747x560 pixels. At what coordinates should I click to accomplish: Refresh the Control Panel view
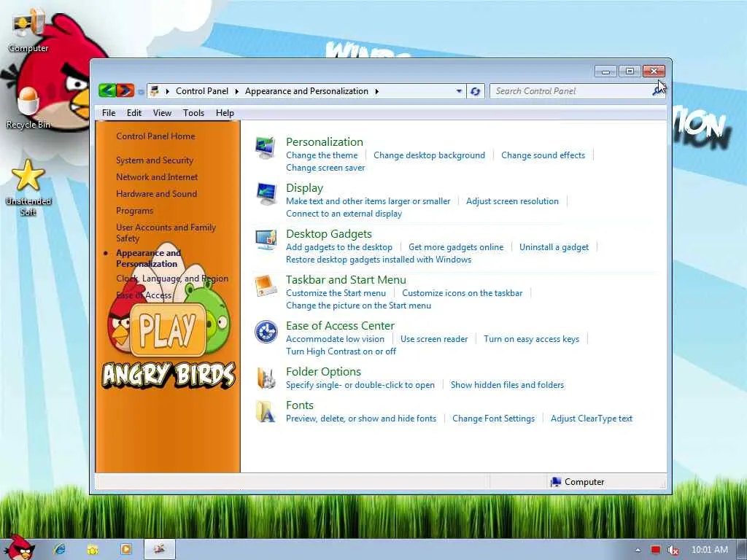coord(475,91)
